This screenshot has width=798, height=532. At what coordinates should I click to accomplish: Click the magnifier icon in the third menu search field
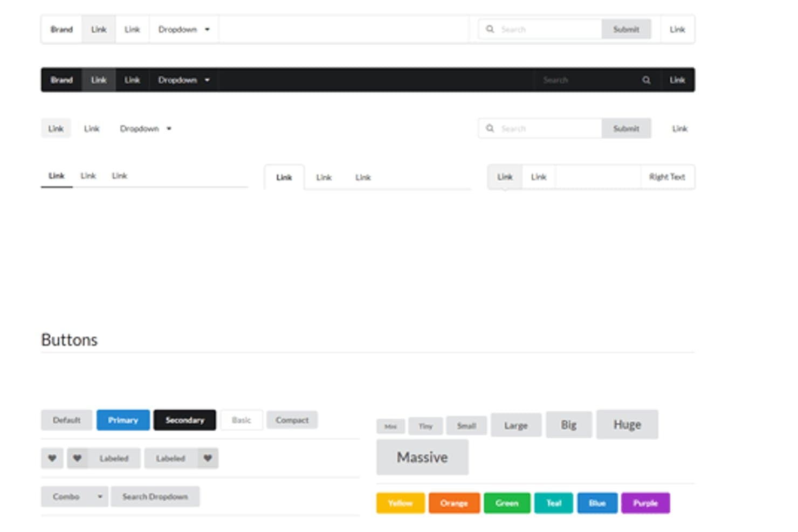point(490,128)
